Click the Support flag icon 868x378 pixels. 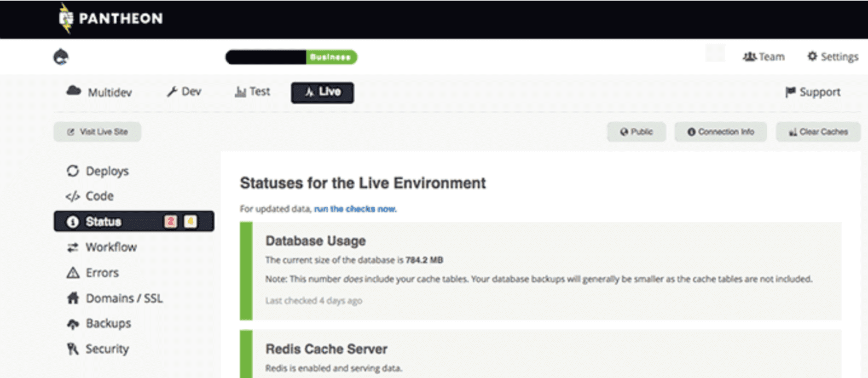coord(790,92)
